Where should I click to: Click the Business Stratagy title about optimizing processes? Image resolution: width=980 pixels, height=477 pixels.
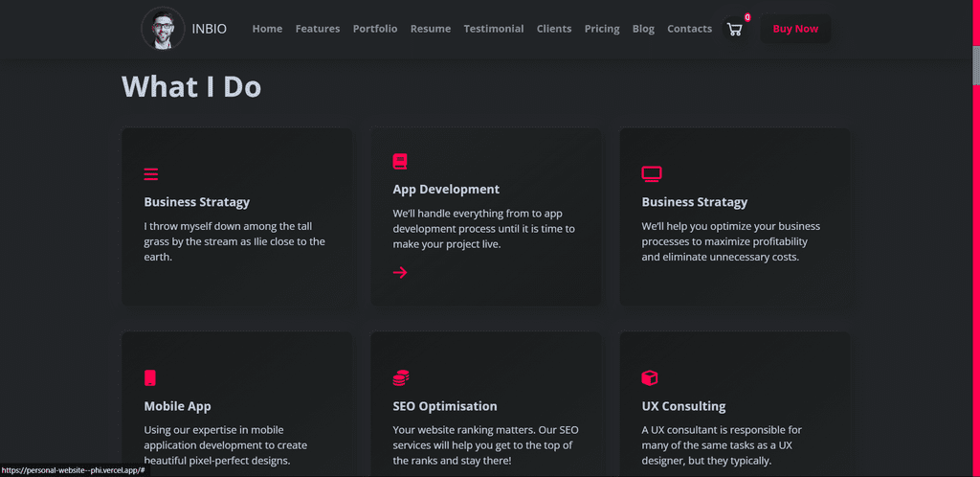coord(695,202)
